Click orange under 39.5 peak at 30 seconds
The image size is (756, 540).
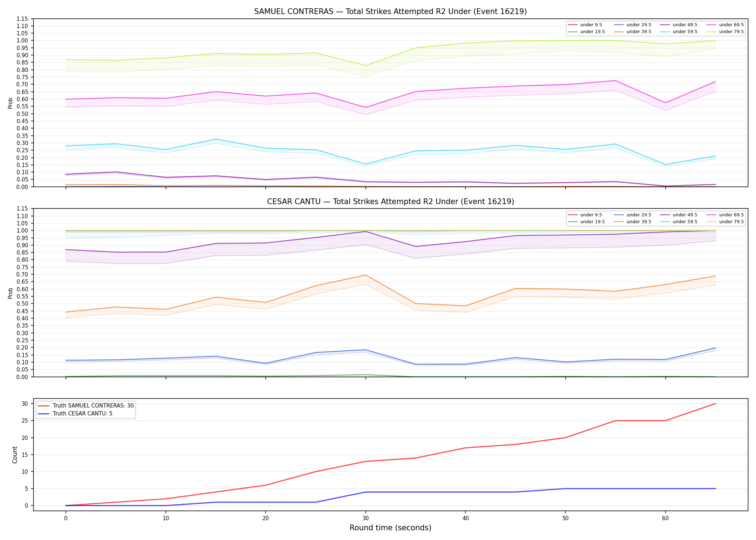(366, 275)
